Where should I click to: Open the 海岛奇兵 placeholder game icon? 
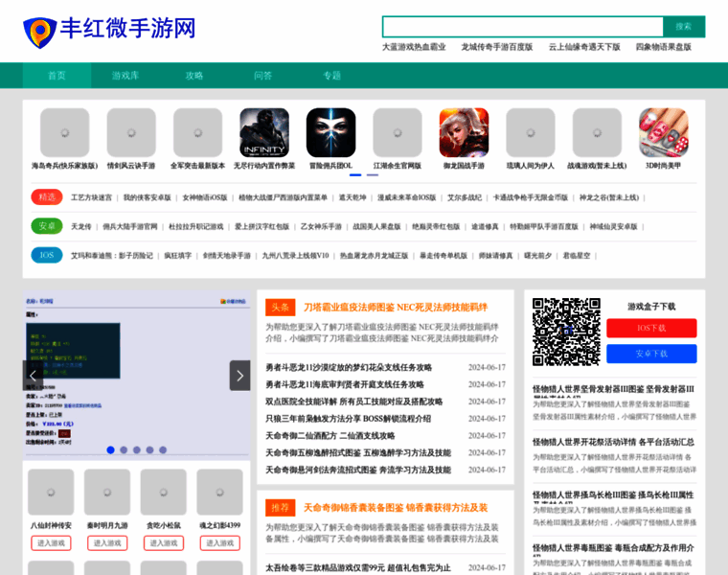click(64, 133)
